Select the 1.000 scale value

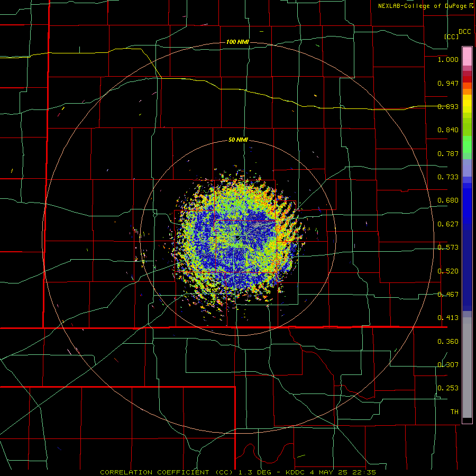(448, 59)
